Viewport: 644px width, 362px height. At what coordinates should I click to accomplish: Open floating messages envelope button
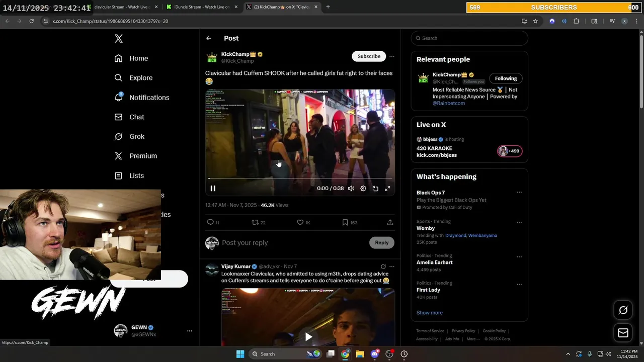tap(623, 333)
